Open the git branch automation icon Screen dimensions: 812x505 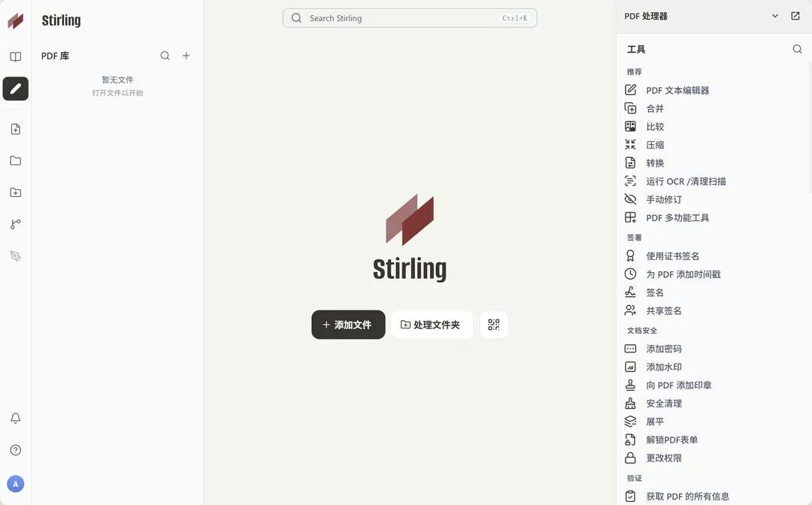click(16, 224)
